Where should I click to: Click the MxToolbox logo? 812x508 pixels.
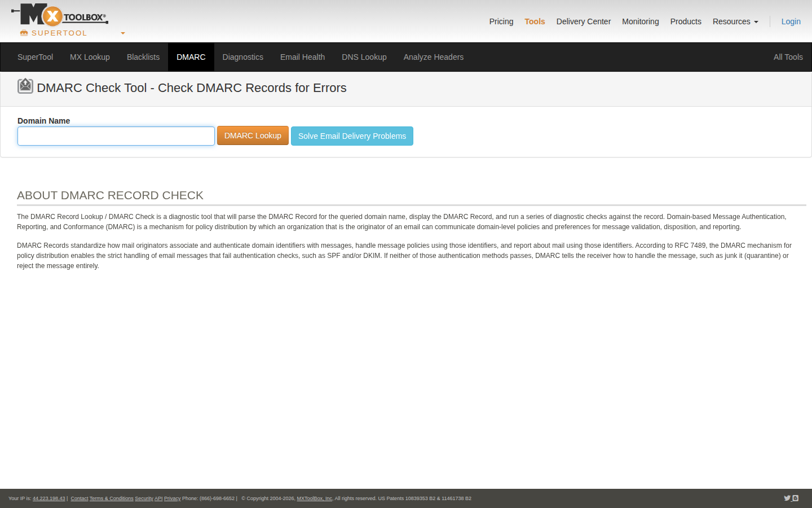tap(60, 15)
